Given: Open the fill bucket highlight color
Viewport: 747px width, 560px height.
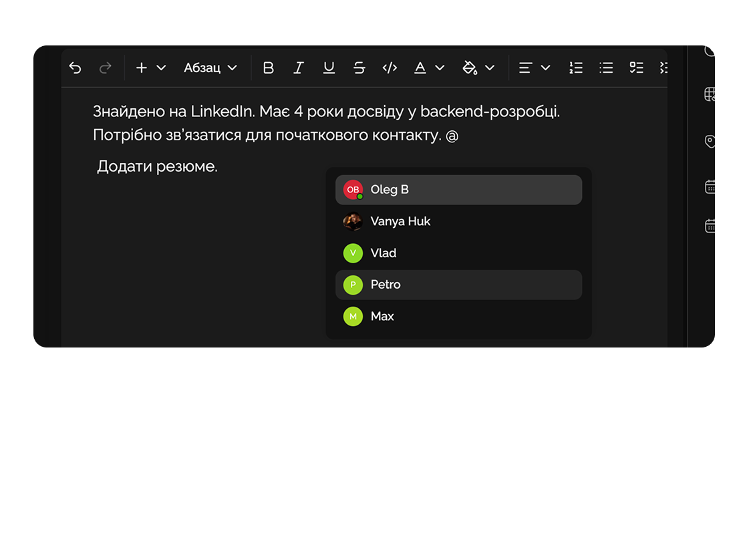Looking at the screenshot, I should pos(470,67).
